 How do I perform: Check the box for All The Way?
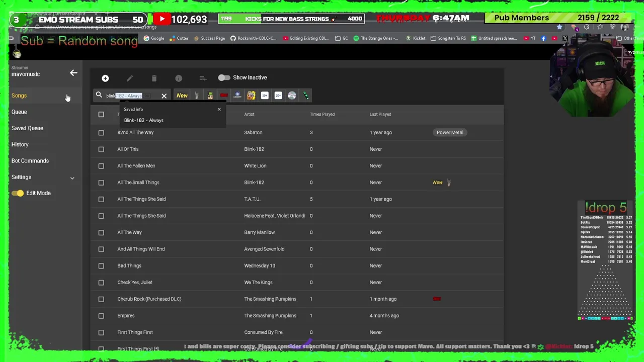(x=101, y=232)
